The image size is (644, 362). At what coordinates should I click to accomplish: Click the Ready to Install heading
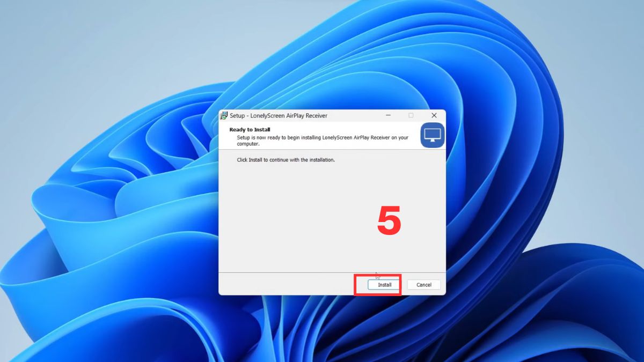(250, 129)
